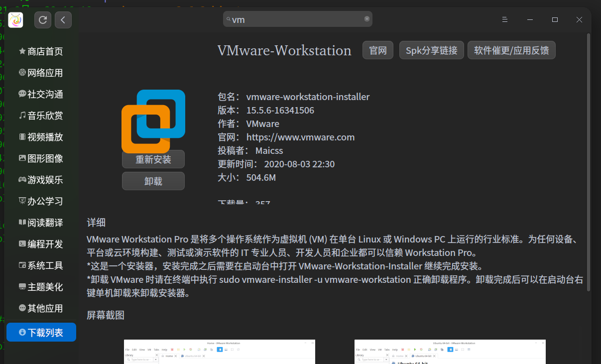Select the 网络应用 category
601x364 pixels.
tap(41, 73)
